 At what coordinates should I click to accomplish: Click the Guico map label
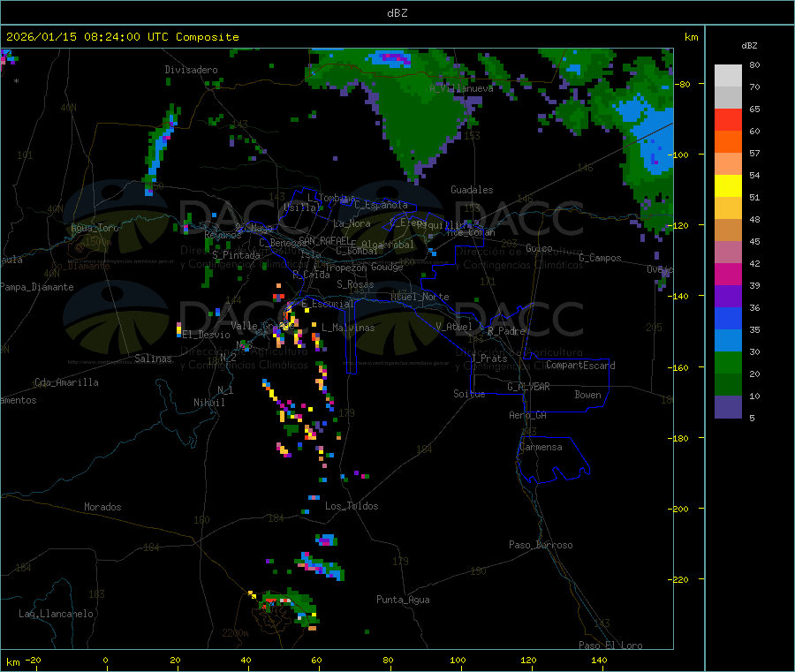coord(539,248)
